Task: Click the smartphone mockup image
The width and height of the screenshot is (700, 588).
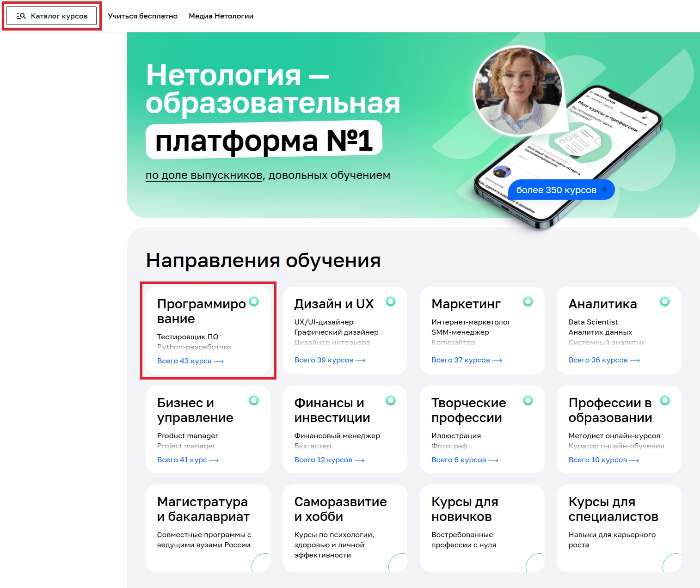Action: click(569, 157)
